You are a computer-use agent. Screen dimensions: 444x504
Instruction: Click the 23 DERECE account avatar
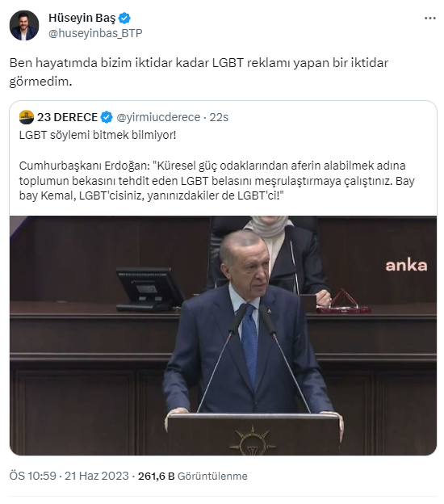[x=27, y=117]
